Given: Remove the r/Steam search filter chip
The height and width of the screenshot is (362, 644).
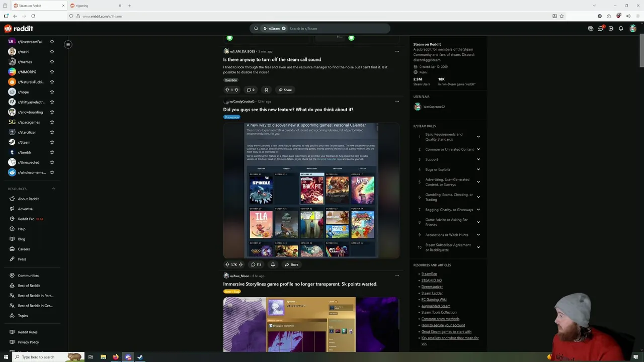Looking at the screenshot, I should click(284, 29).
